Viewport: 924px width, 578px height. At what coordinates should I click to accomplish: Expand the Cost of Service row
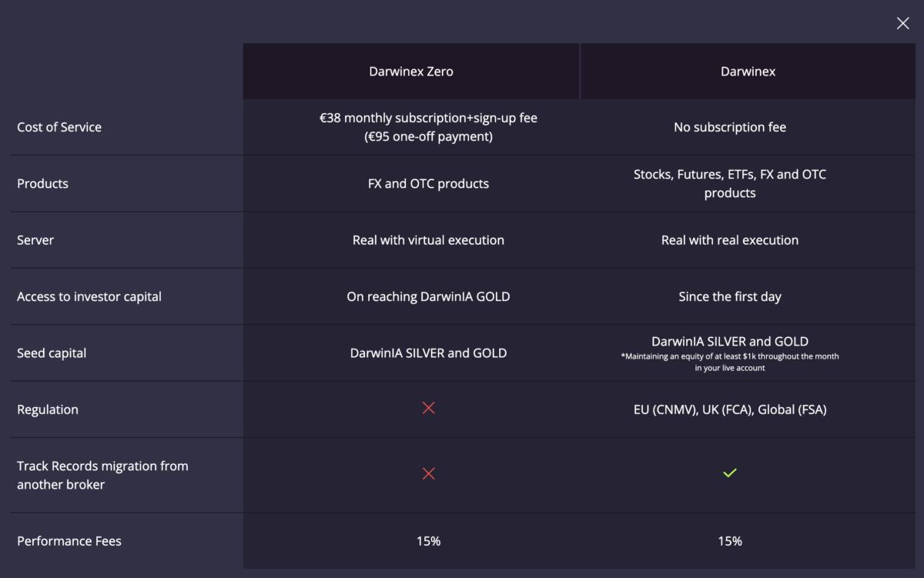tap(59, 127)
